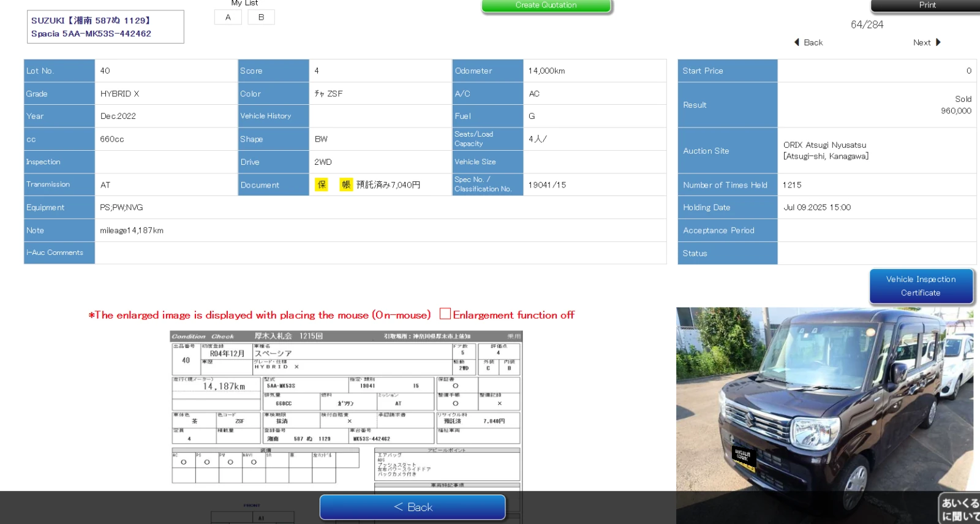Open the Vehicle Inspection Certificate
Image resolution: width=980 pixels, height=524 pixels.
point(921,286)
